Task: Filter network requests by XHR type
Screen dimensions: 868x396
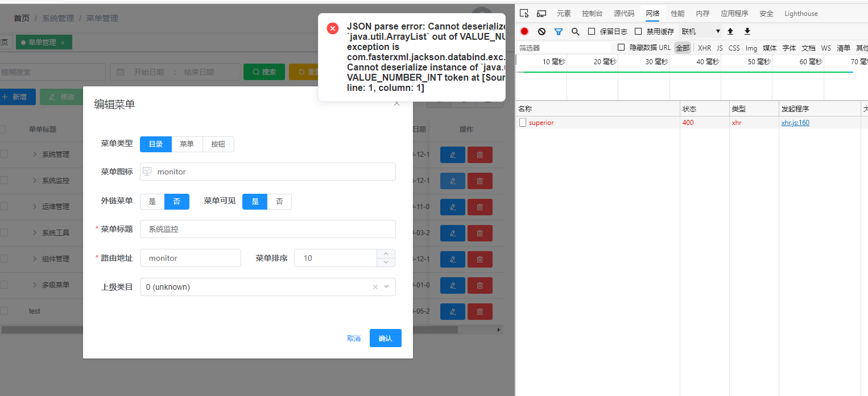Action: 704,48
